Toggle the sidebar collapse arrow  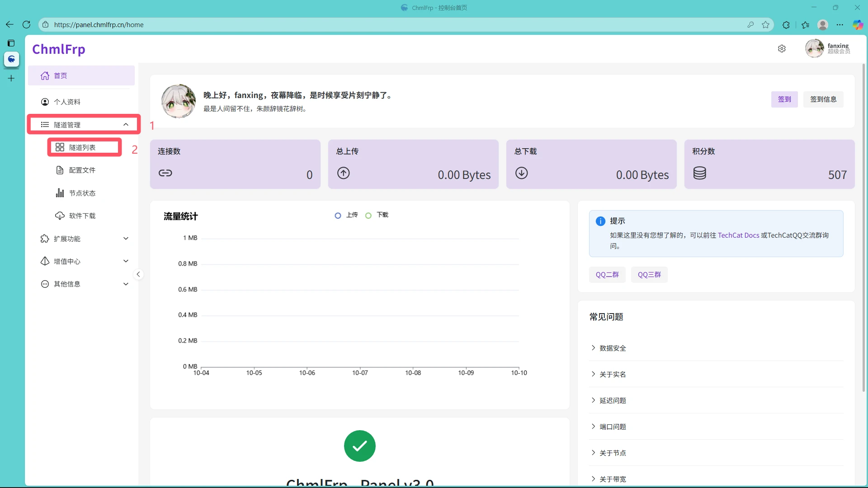tap(138, 274)
